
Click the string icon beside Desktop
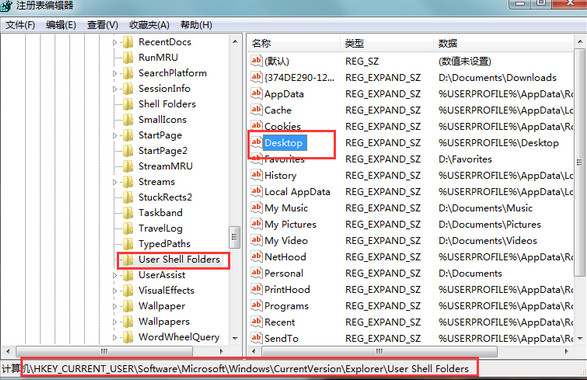256,142
